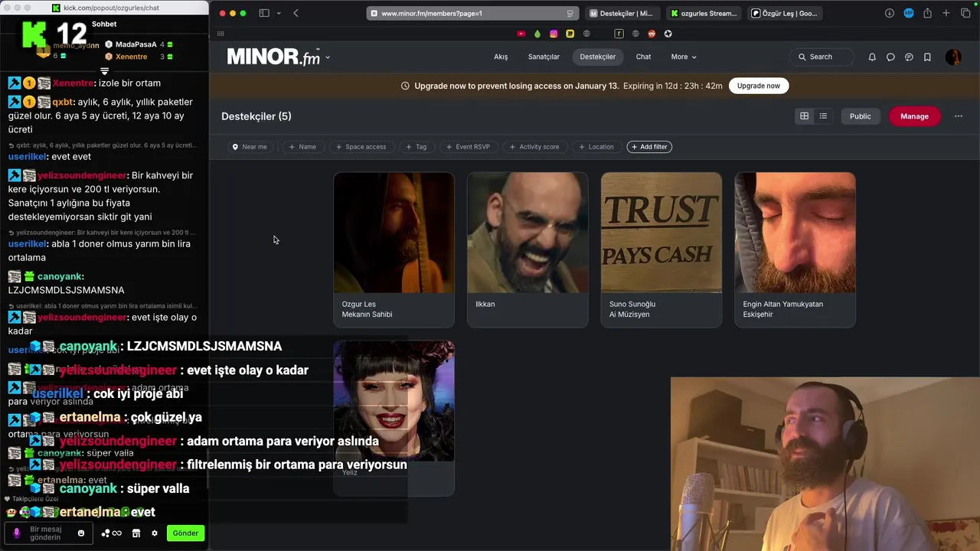
Task: Add the Near me filter
Action: [250, 147]
